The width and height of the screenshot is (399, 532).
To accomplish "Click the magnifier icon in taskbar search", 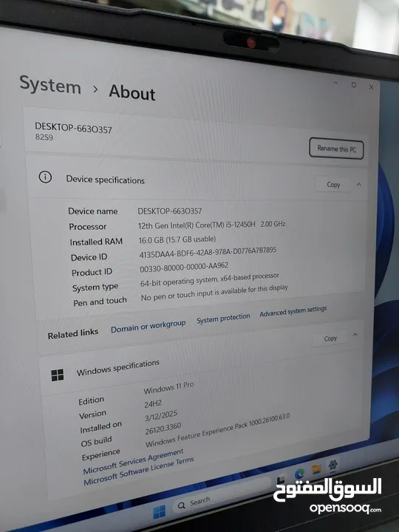I will tap(182, 505).
